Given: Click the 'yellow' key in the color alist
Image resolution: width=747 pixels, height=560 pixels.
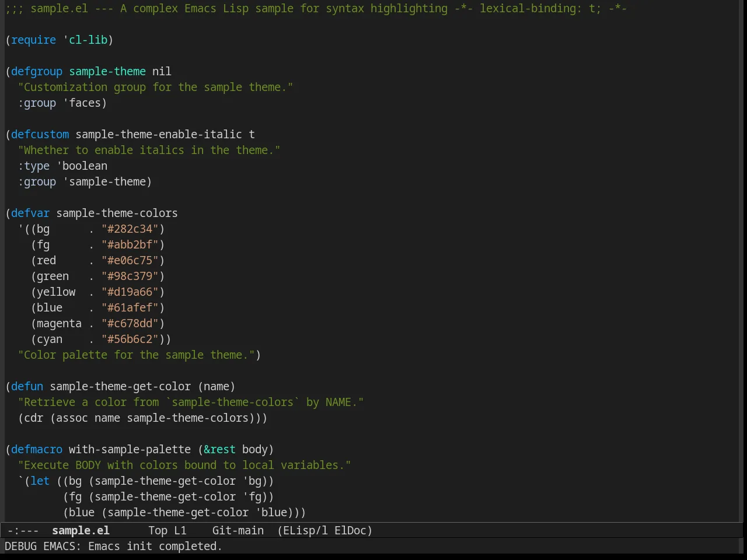Looking at the screenshot, I should coord(56,292).
